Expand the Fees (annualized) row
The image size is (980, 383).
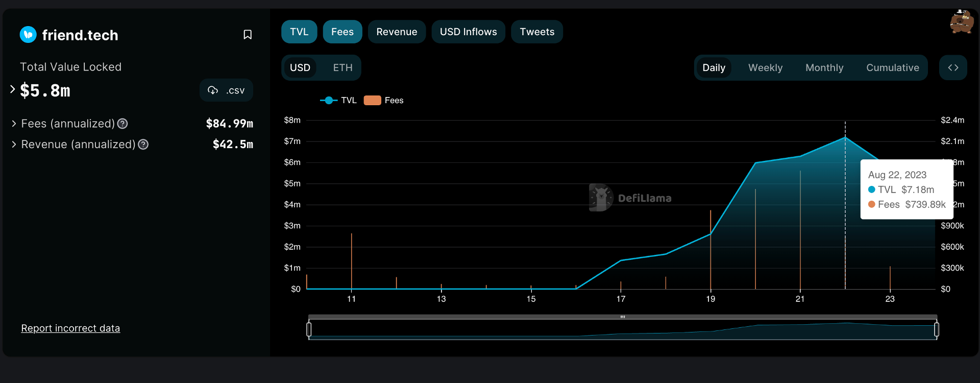tap(14, 124)
